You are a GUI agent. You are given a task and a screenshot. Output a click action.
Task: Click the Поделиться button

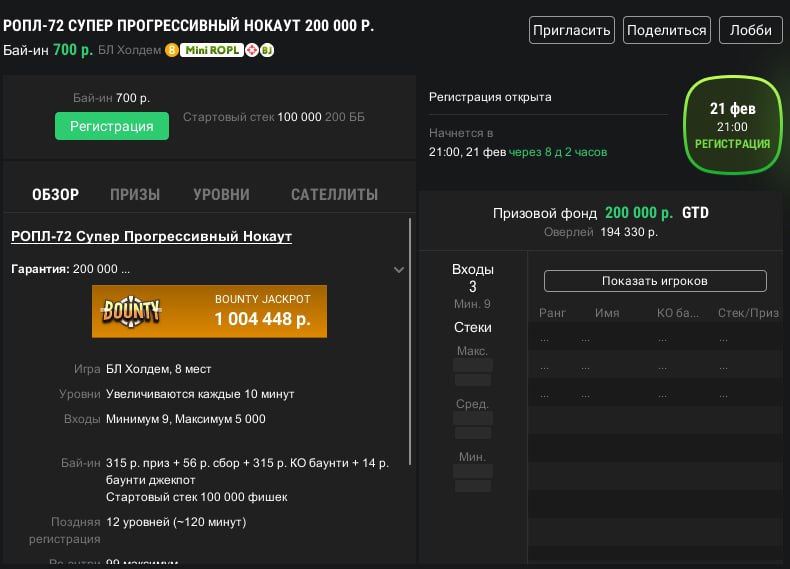666,30
